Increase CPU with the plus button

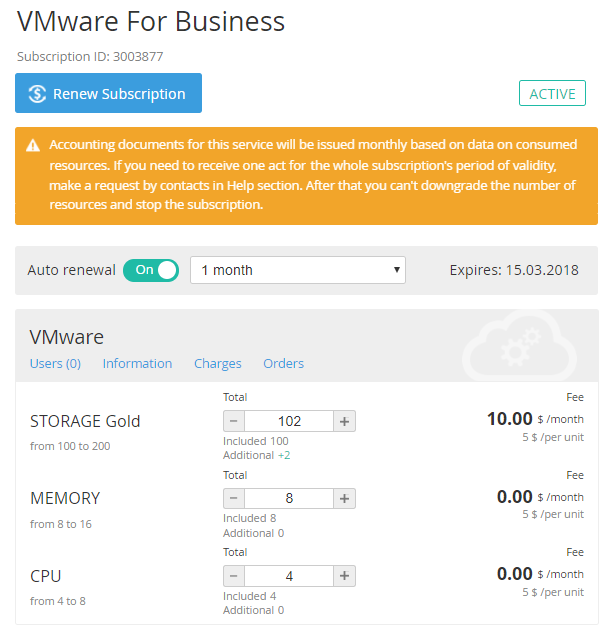(344, 575)
